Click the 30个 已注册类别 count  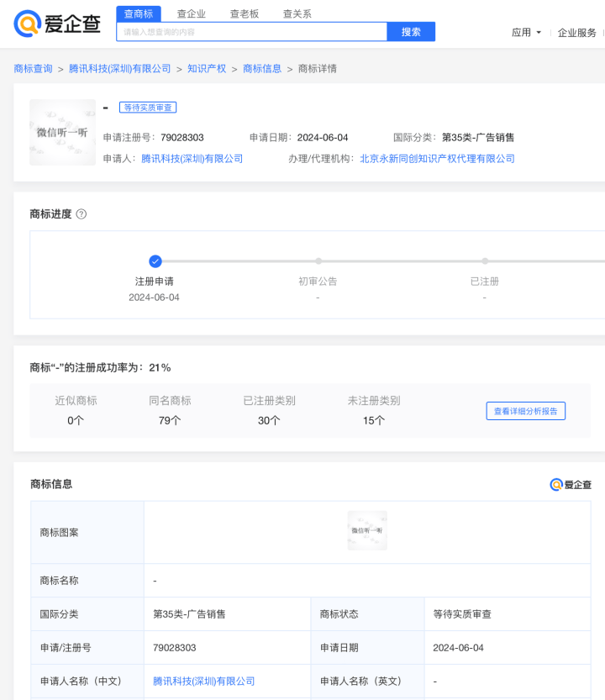point(269,420)
